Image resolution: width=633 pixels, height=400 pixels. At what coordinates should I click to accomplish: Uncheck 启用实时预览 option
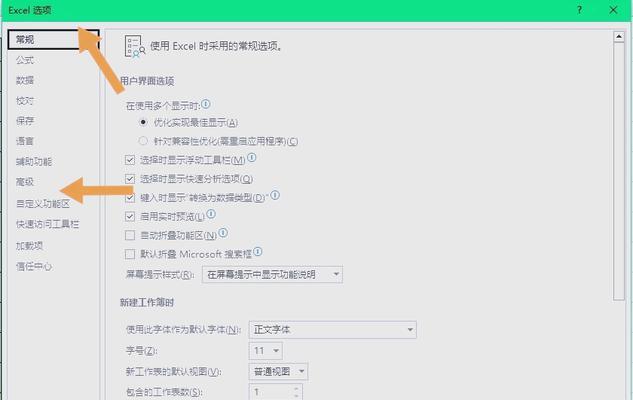pyautogui.click(x=130, y=216)
